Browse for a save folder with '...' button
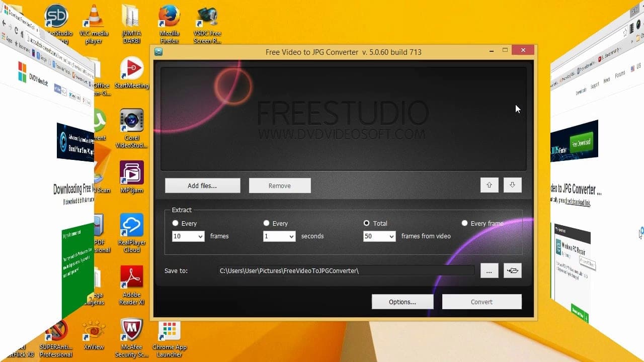The width and height of the screenshot is (644, 362). [x=489, y=270]
